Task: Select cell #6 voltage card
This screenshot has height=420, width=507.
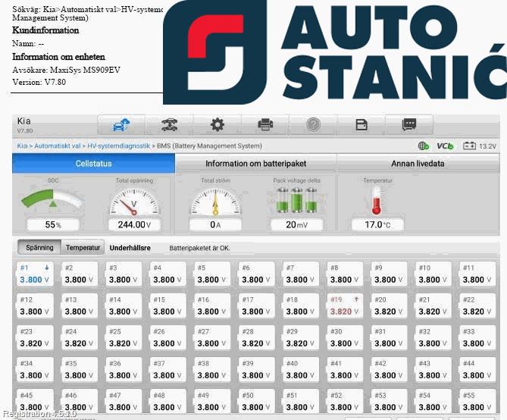Action: tap(256, 274)
